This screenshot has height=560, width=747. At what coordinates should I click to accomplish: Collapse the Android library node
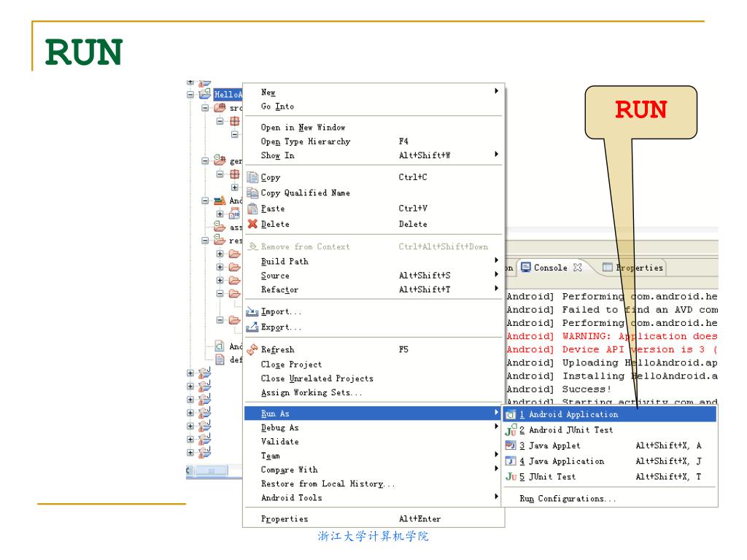click(x=205, y=201)
